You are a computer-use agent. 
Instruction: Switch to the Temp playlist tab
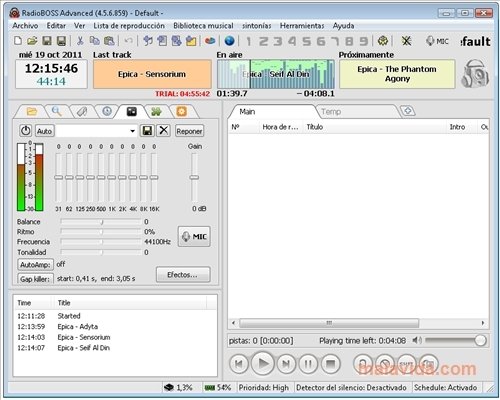357,112
